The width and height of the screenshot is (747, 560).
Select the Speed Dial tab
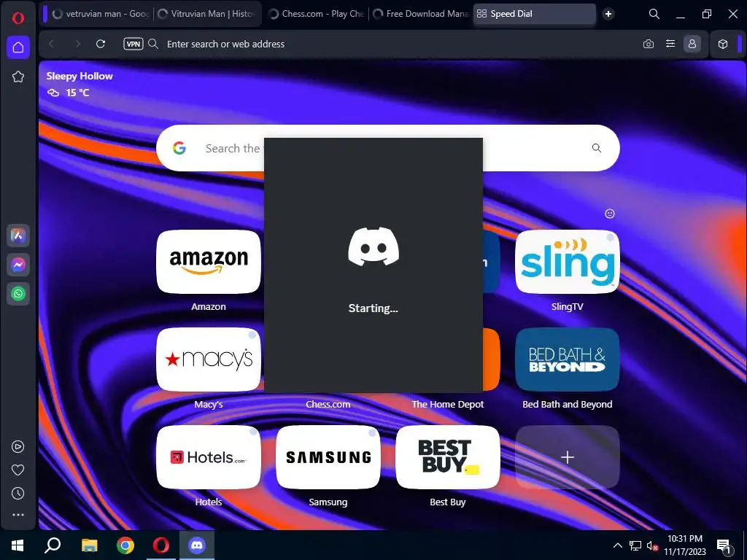(x=535, y=14)
